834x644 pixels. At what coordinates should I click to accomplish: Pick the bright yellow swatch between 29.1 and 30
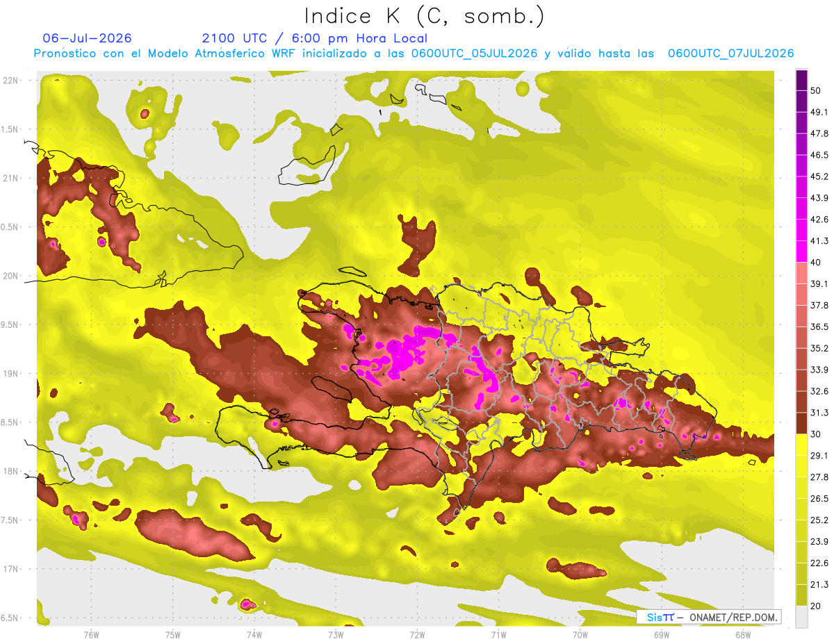[x=801, y=445]
